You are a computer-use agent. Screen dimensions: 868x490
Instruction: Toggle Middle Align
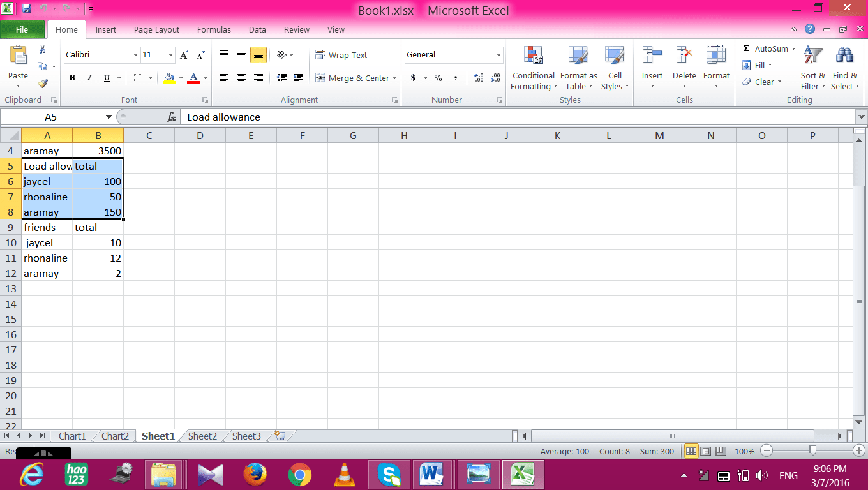coord(241,56)
